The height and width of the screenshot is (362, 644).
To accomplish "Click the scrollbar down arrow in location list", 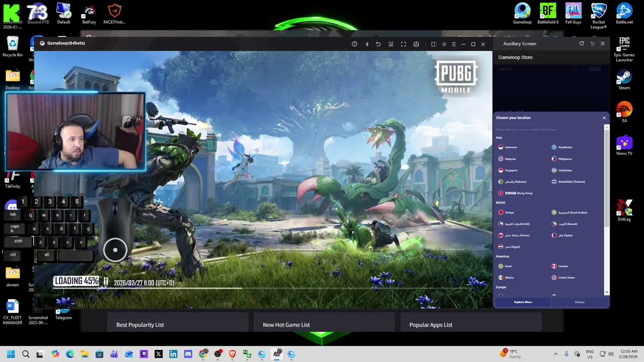I will point(607,292).
